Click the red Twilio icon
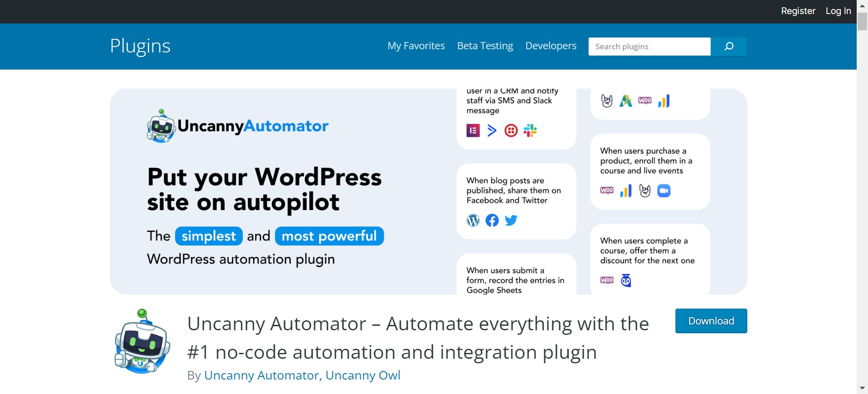 (x=511, y=131)
